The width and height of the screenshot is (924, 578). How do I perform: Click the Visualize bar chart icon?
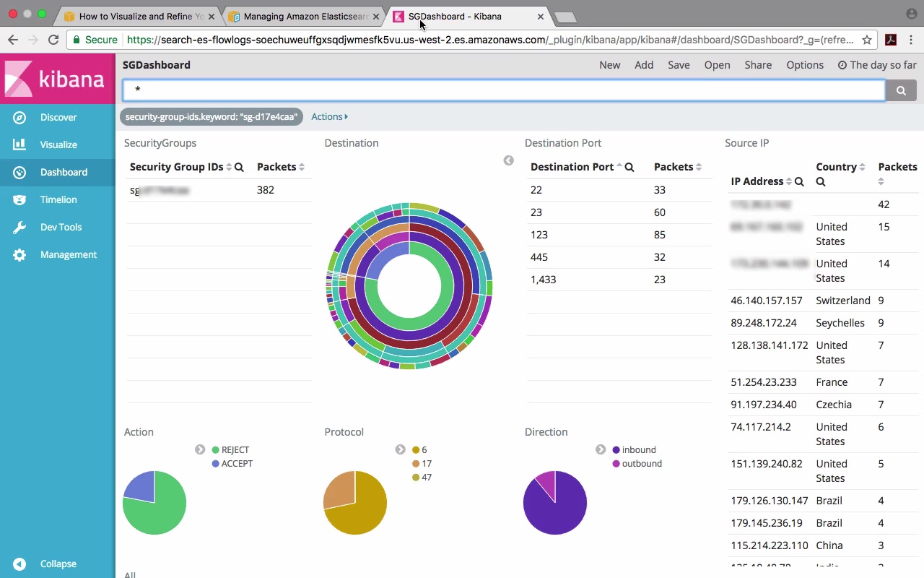[x=19, y=144]
